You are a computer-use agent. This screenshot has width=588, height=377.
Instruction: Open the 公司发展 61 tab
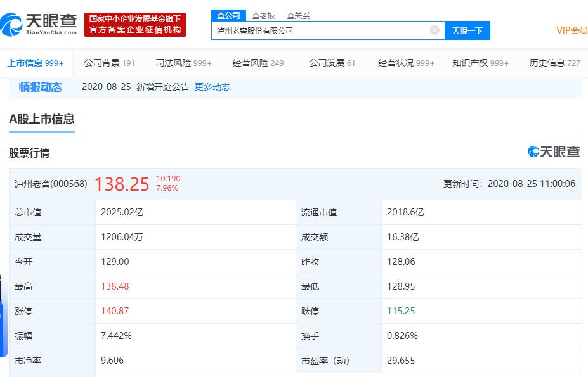(x=332, y=63)
